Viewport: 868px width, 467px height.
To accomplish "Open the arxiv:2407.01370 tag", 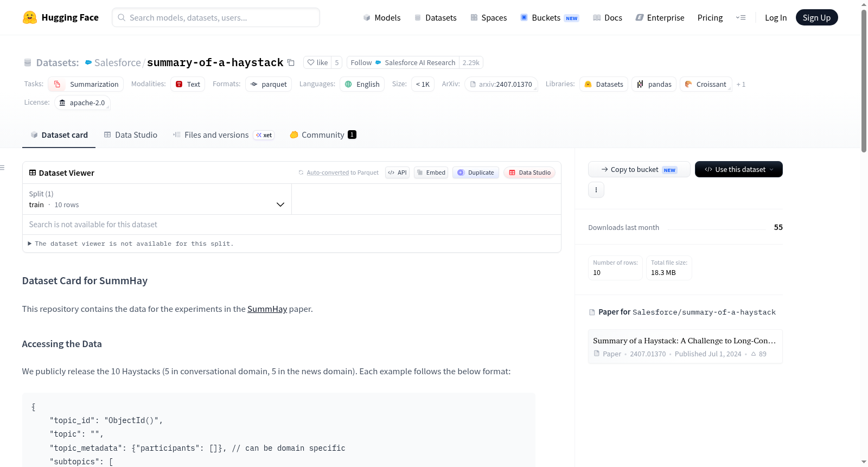I will click(501, 84).
